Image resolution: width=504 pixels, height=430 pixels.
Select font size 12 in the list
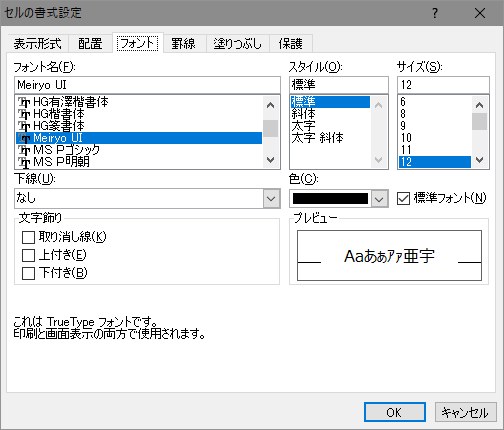coord(435,162)
